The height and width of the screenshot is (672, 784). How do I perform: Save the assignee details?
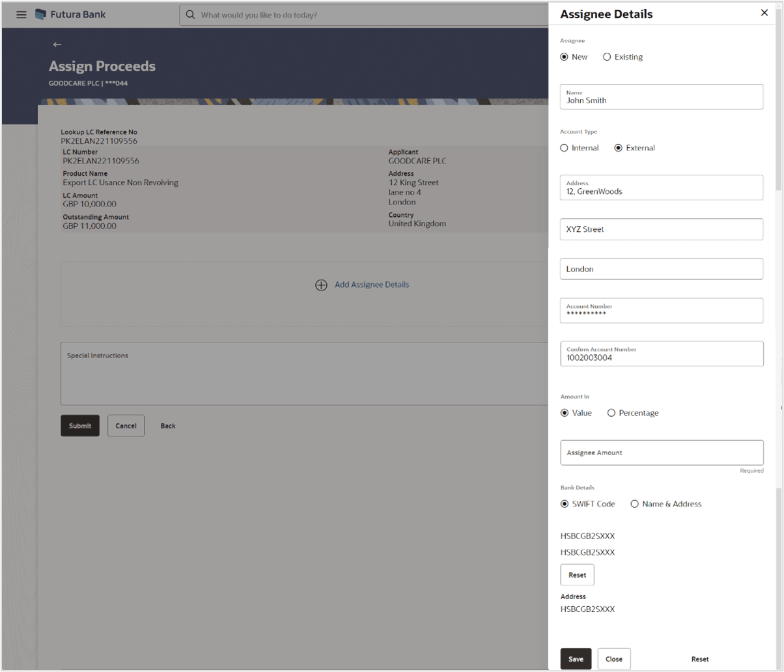tap(575, 658)
